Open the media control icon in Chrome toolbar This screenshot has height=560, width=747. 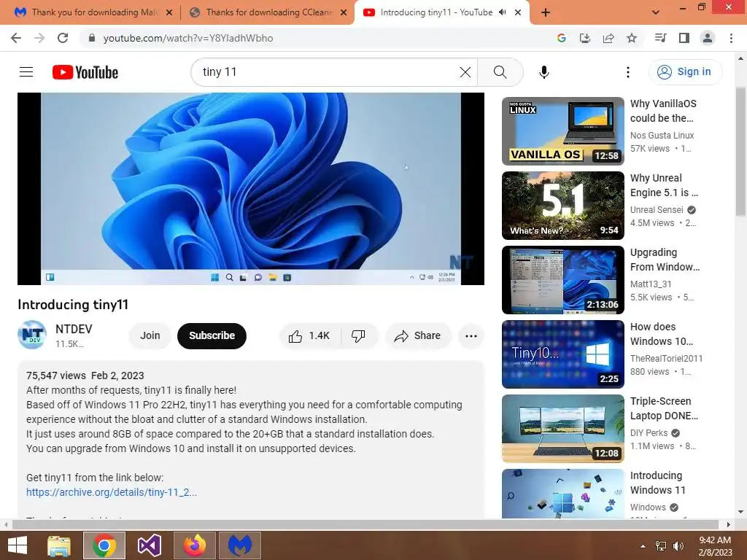[660, 38]
